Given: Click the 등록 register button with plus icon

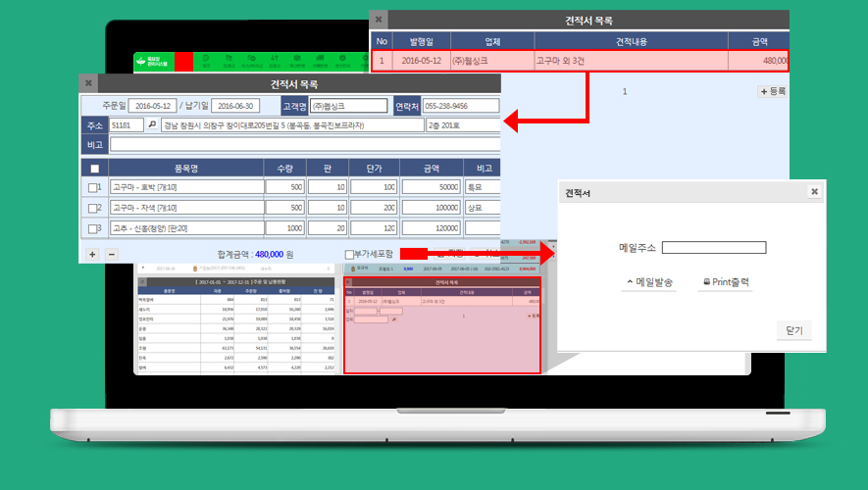Looking at the screenshot, I should (x=772, y=91).
